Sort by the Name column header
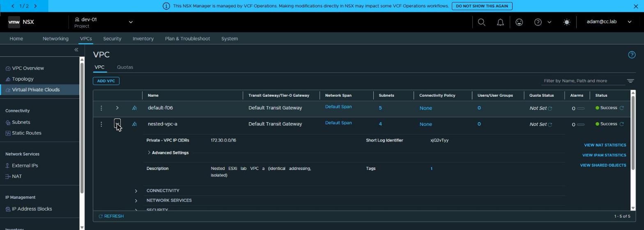The image size is (644, 230). tap(153, 95)
